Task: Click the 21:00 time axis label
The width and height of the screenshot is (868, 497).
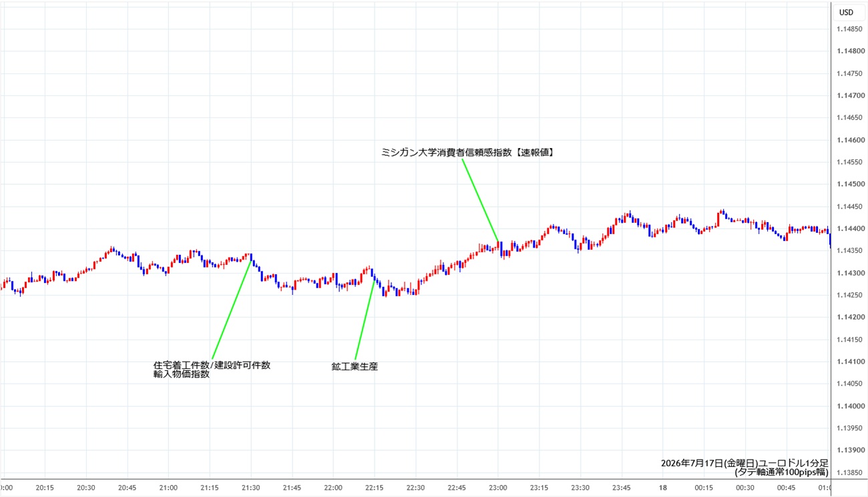Action: (168, 488)
